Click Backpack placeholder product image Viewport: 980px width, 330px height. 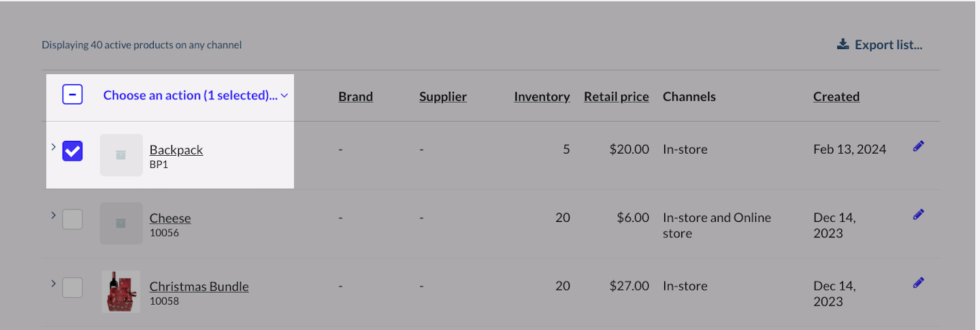(121, 155)
